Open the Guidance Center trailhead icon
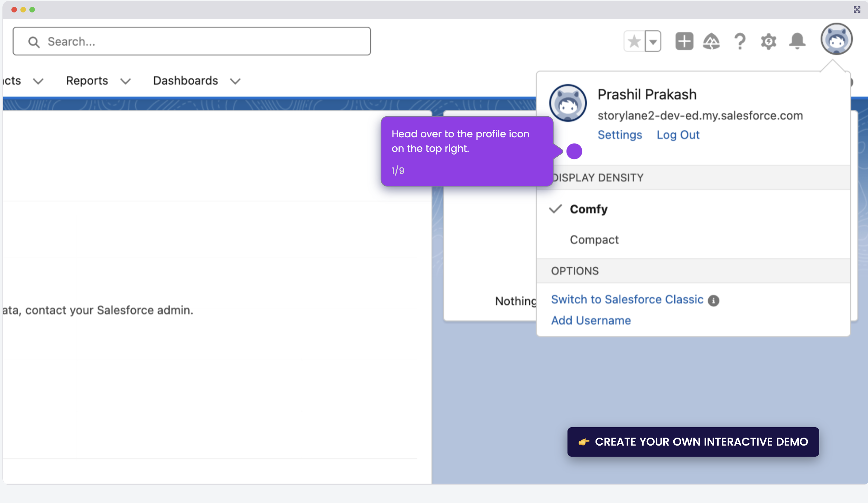The width and height of the screenshot is (868, 503). (712, 41)
